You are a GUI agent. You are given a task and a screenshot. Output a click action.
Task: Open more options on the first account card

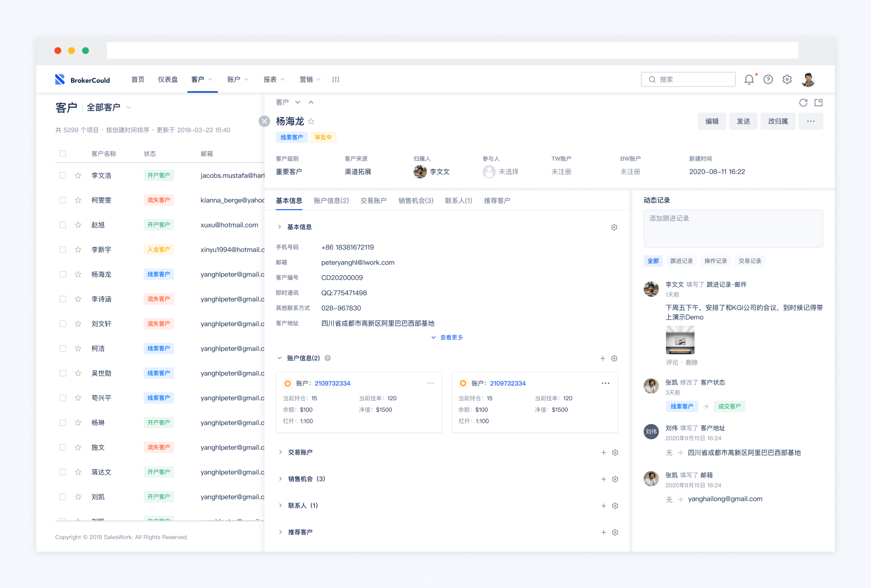(431, 383)
